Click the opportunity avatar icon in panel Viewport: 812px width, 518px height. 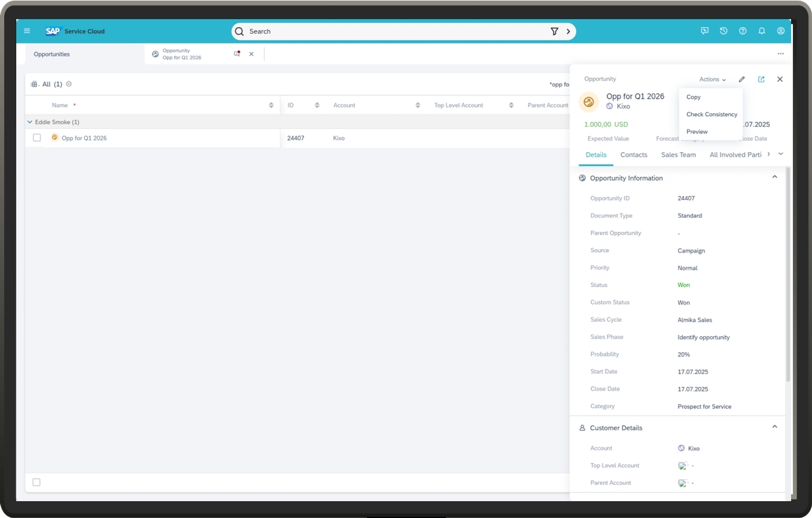(x=589, y=102)
